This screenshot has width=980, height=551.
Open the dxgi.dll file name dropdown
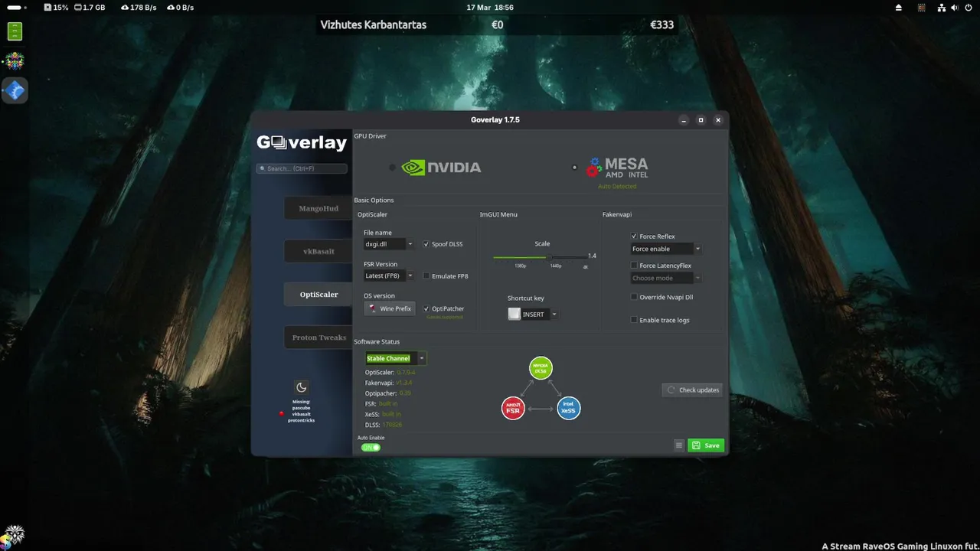(388, 244)
